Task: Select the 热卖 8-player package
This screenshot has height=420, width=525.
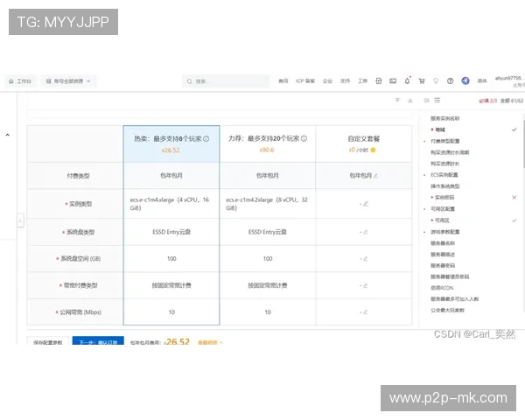Action: (x=171, y=144)
